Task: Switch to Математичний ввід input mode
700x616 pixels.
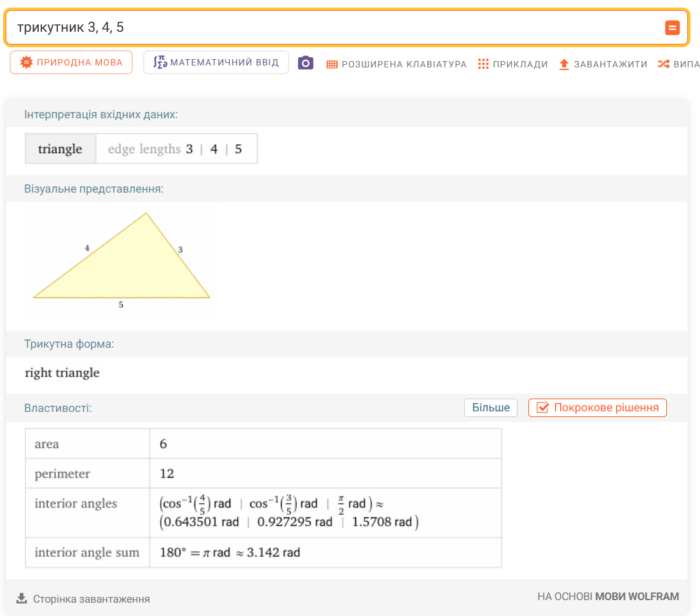Action: point(216,62)
